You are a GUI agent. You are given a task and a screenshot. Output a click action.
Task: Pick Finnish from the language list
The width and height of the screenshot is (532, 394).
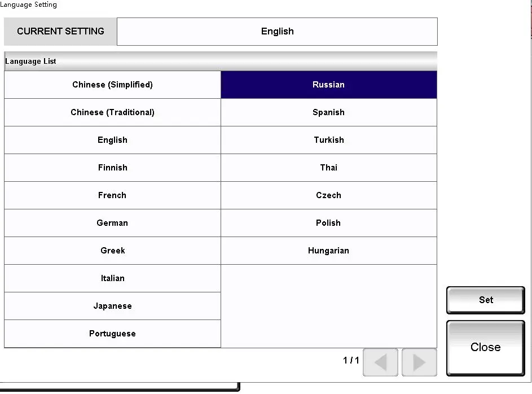coord(112,168)
